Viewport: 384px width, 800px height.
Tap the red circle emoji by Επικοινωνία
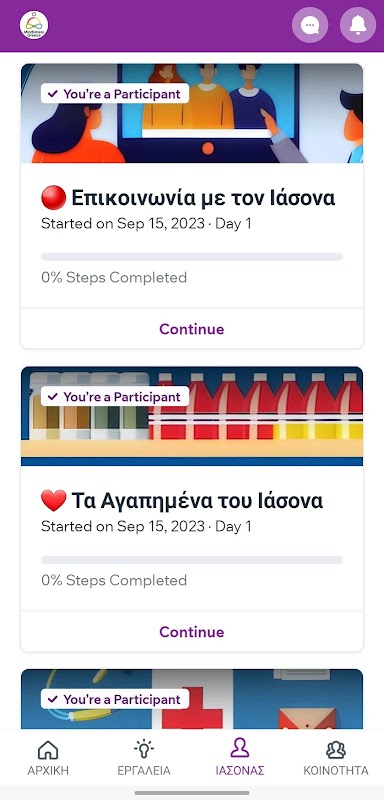[x=54, y=197]
